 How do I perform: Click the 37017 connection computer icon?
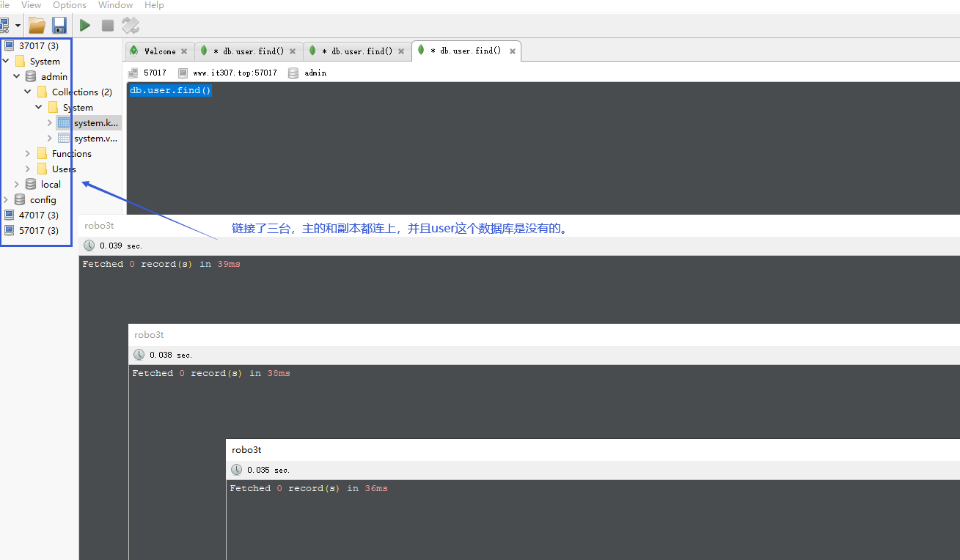coord(9,46)
